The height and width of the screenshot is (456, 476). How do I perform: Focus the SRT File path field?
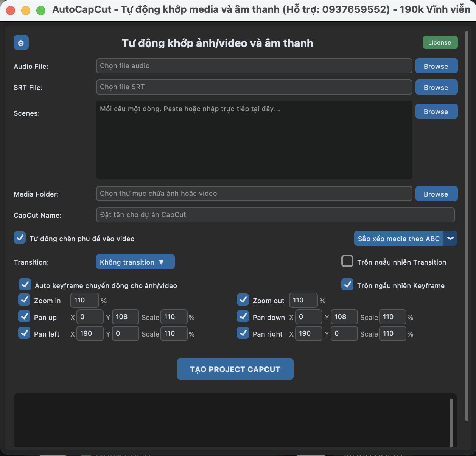pos(254,87)
